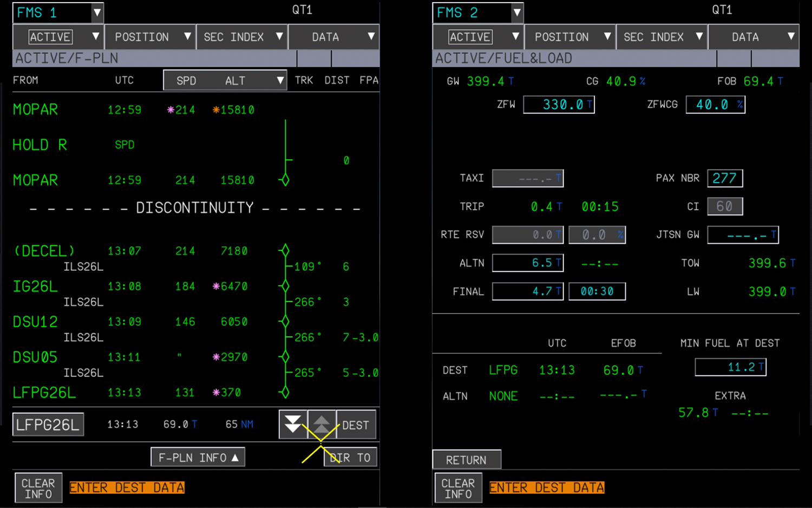Click the ALTN NONE entry
The height and width of the screenshot is (508, 812).
click(503, 396)
